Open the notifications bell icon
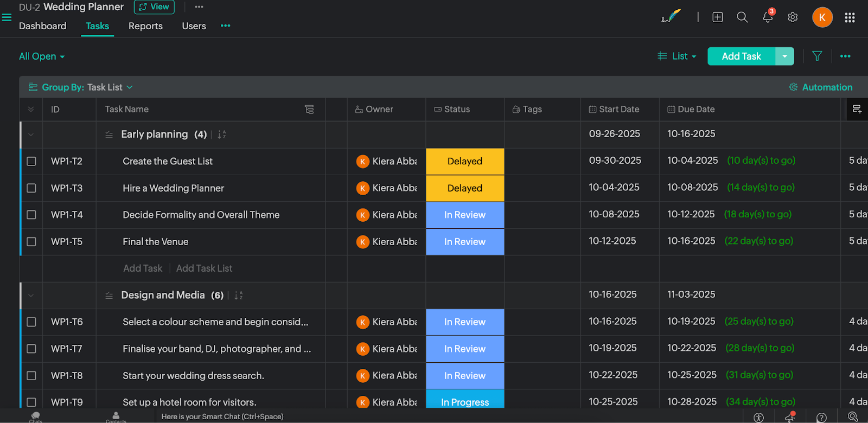The height and width of the screenshot is (423, 868). pyautogui.click(x=767, y=17)
